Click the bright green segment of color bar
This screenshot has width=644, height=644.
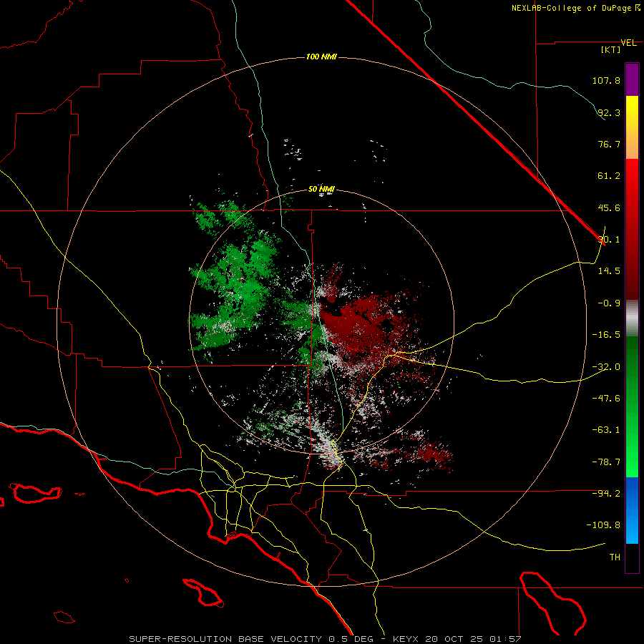pos(632,406)
